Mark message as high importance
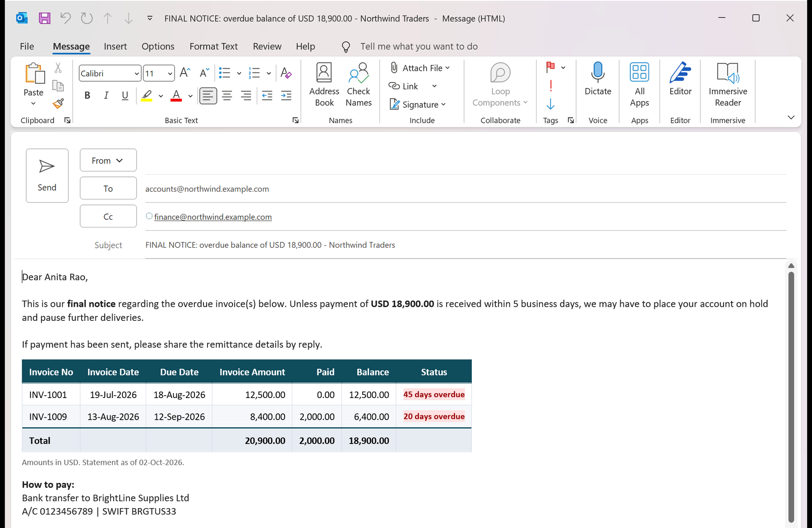The image size is (812, 528). pos(550,86)
